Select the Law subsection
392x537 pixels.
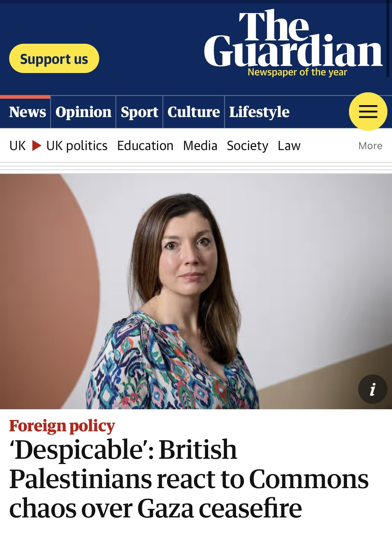click(289, 146)
